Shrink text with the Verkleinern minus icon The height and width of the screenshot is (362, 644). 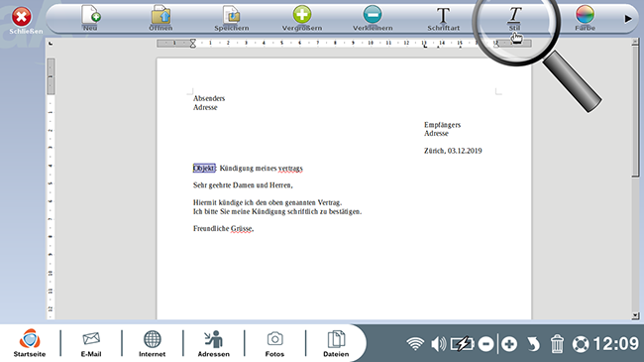click(x=373, y=15)
